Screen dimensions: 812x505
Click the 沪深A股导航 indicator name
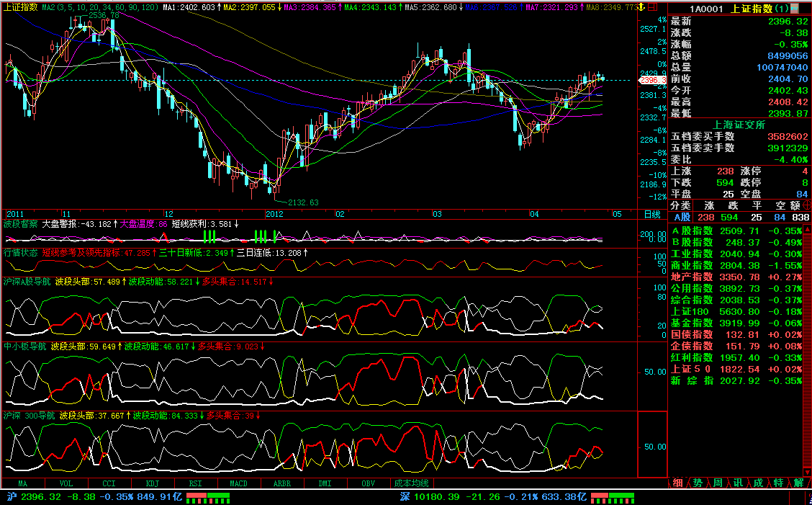click(x=27, y=282)
